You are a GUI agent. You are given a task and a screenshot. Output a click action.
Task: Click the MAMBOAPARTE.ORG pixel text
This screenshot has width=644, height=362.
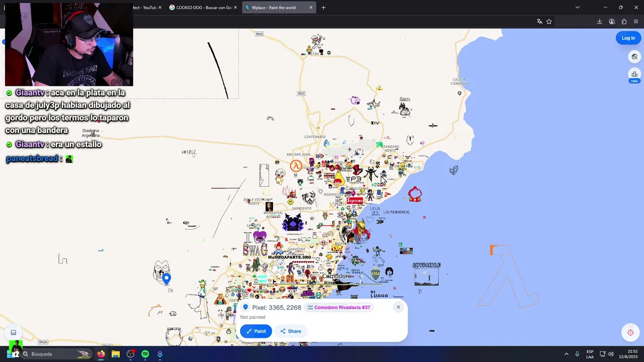pos(289,257)
